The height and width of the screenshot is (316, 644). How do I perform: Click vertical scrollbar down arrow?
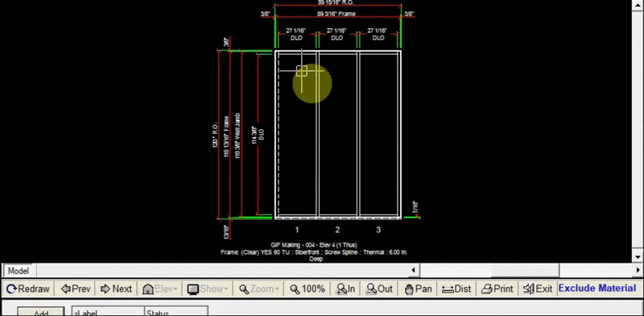tap(638, 257)
